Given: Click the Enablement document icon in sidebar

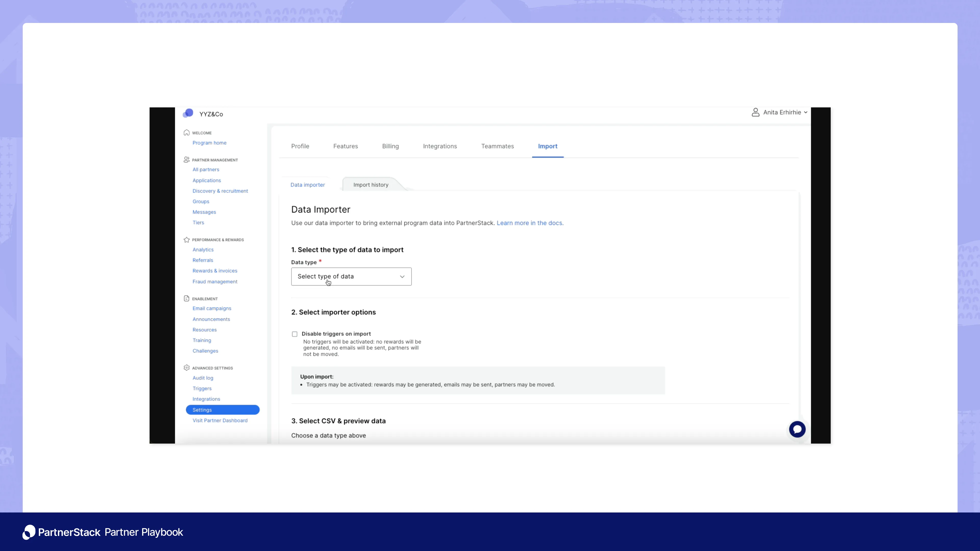Looking at the screenshot, I should [x=186, y=298].
